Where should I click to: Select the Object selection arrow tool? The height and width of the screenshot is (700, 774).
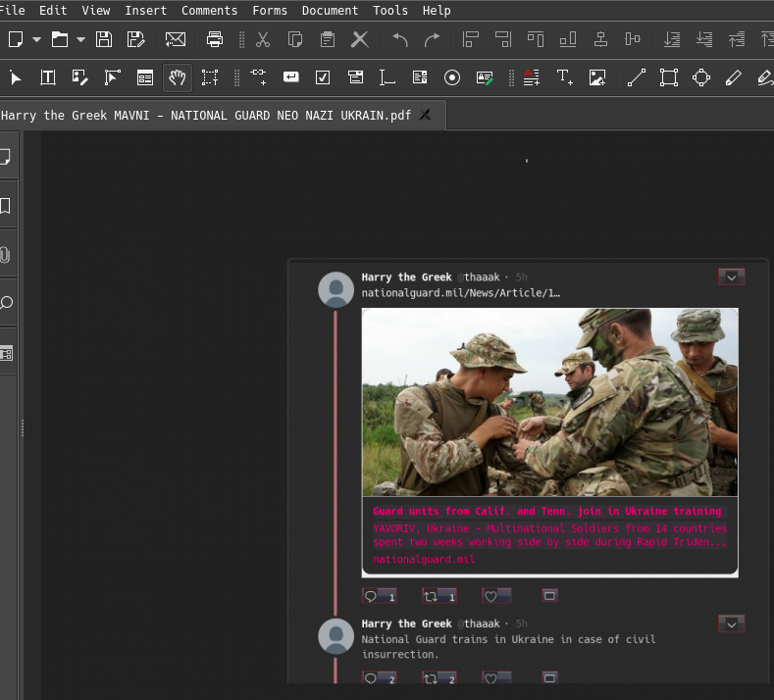(113, 77)
